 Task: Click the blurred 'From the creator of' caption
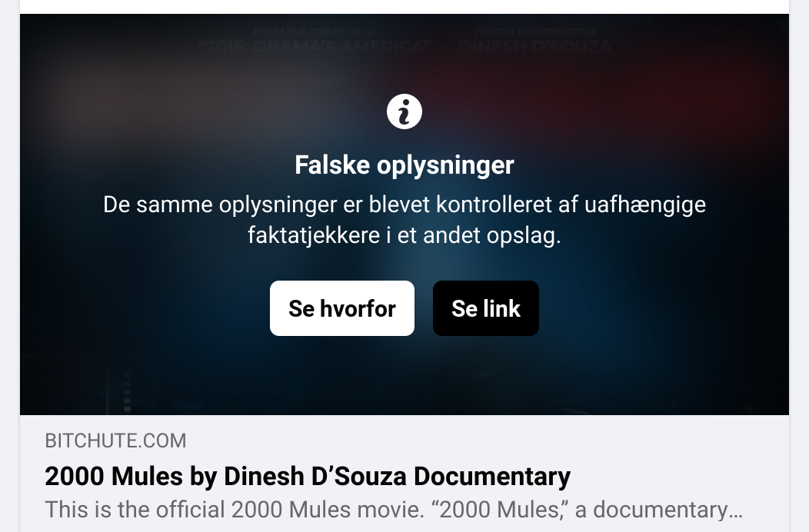tap(314, 32)
